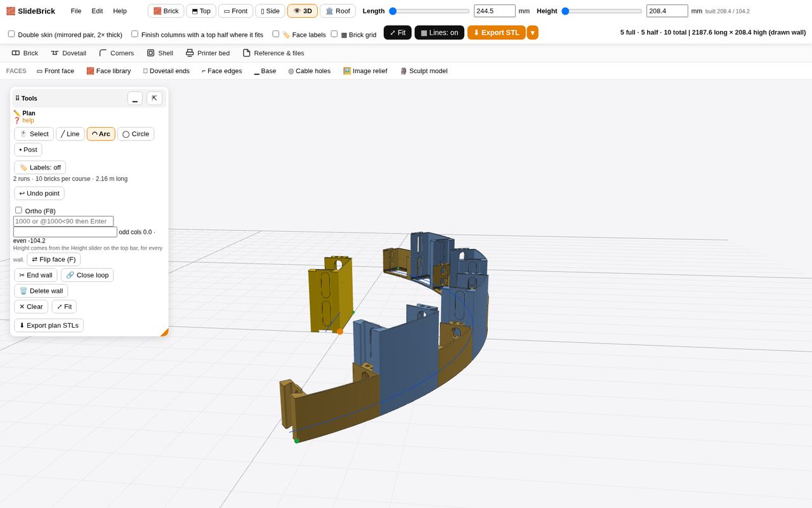Click the orange arc point marker

coord(340,331)
